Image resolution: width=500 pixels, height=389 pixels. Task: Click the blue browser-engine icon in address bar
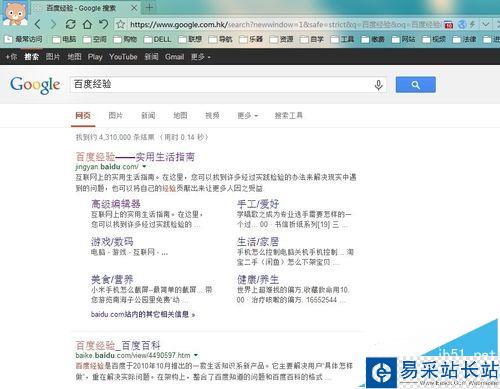coord(462,24)
